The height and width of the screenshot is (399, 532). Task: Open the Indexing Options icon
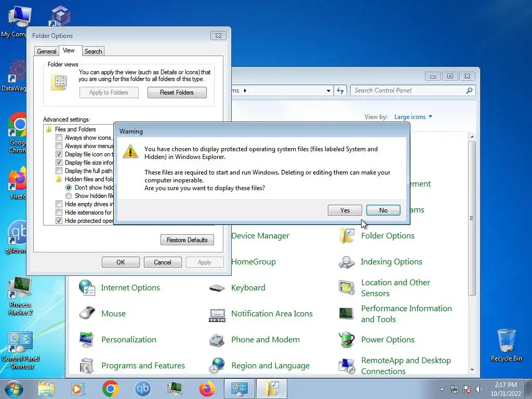347,262
